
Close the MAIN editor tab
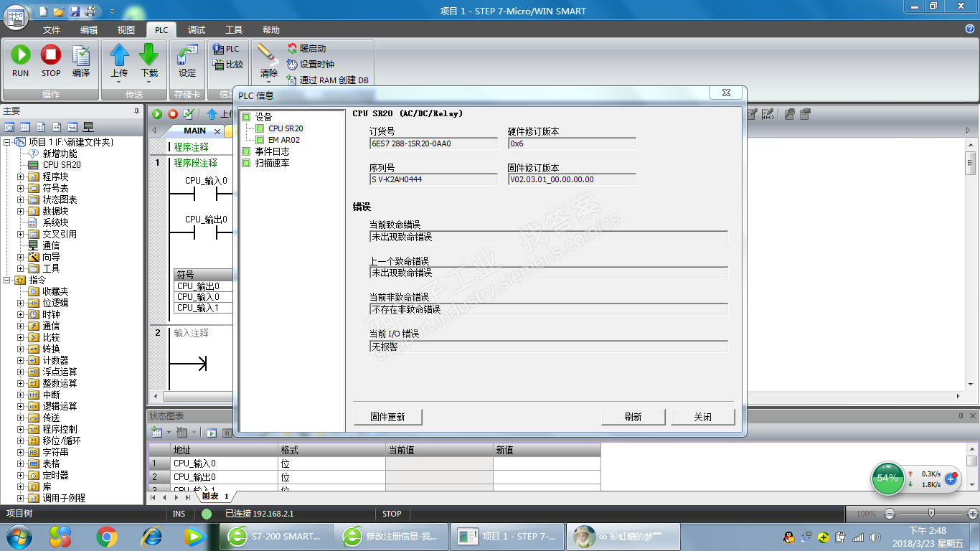pos(217,131)
